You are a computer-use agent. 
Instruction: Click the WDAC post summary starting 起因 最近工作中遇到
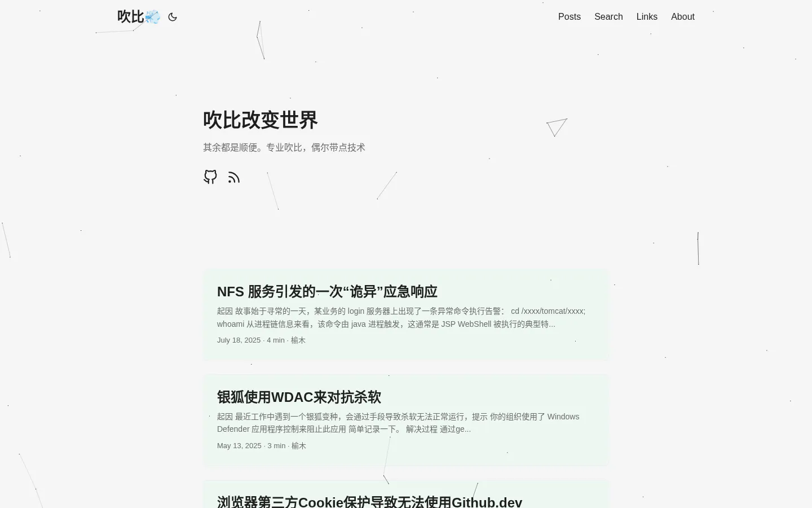398,423
